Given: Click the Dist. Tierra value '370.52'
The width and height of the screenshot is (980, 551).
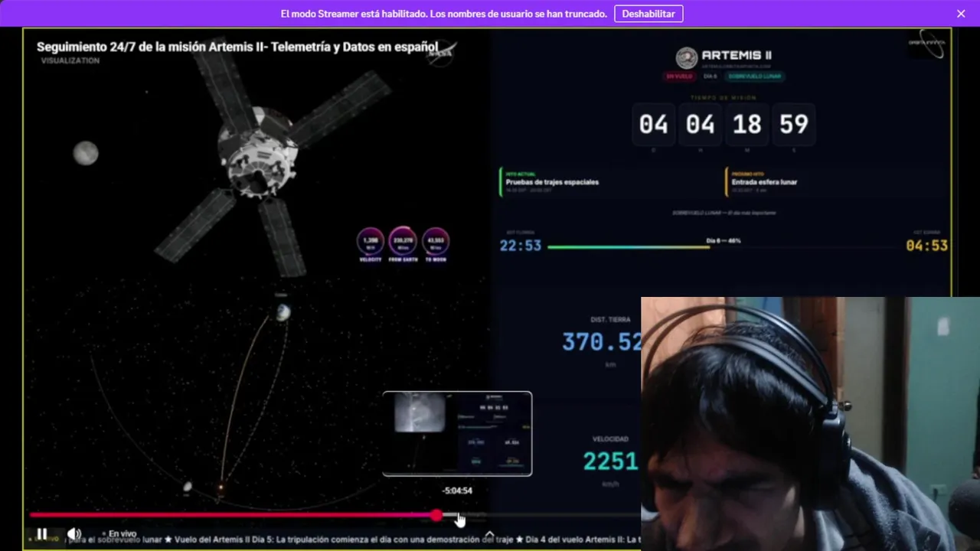Looking at the screenshot, I should coord(602,341).
